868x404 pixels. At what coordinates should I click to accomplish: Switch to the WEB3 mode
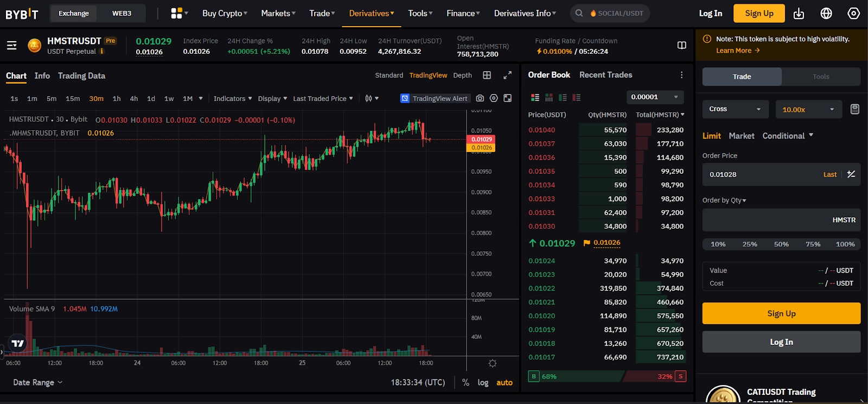pos(122,13)
